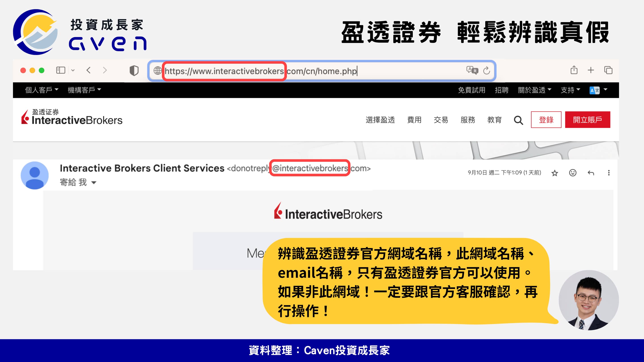Screen dimensions: 644x362
Task: Click the 登錄 login button
Action: (546, 120)
